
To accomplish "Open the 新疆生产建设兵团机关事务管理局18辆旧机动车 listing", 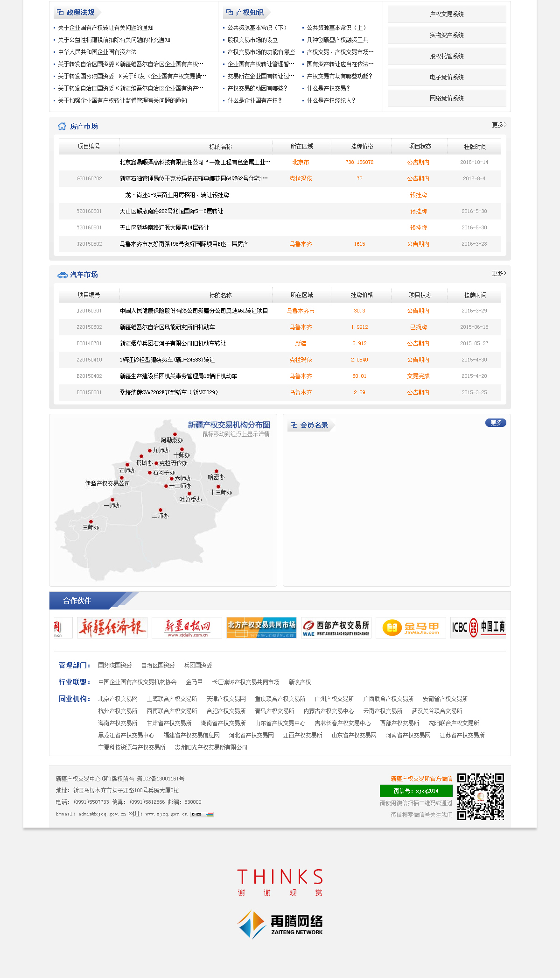I will coord(178,376).
